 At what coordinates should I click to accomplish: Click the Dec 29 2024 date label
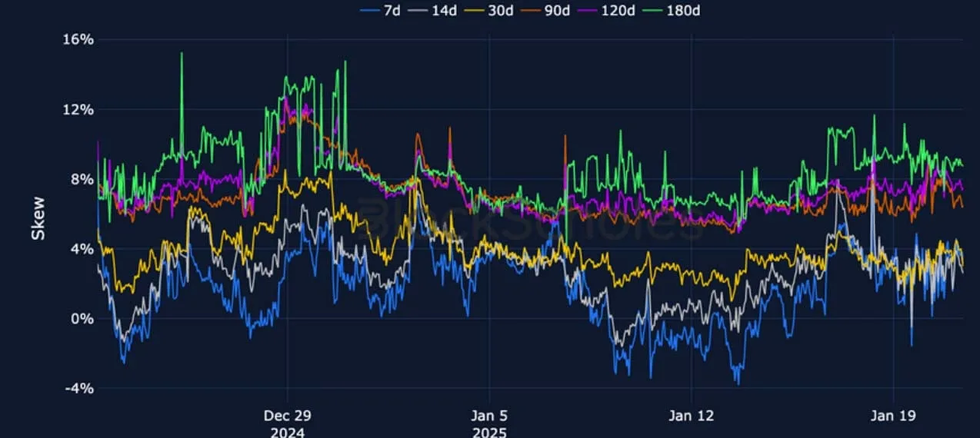287,423
